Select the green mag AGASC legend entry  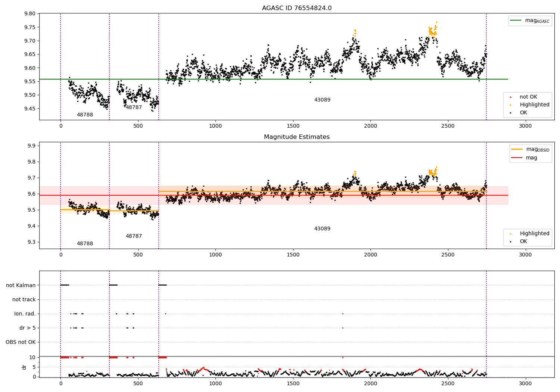tap(530, 21)
